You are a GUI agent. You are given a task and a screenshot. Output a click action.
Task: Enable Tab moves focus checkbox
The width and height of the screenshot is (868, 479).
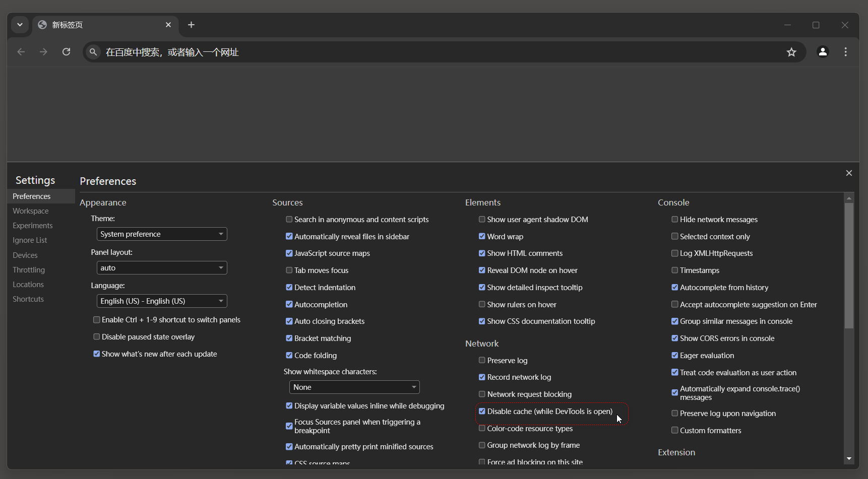click(x=289, y=270)
